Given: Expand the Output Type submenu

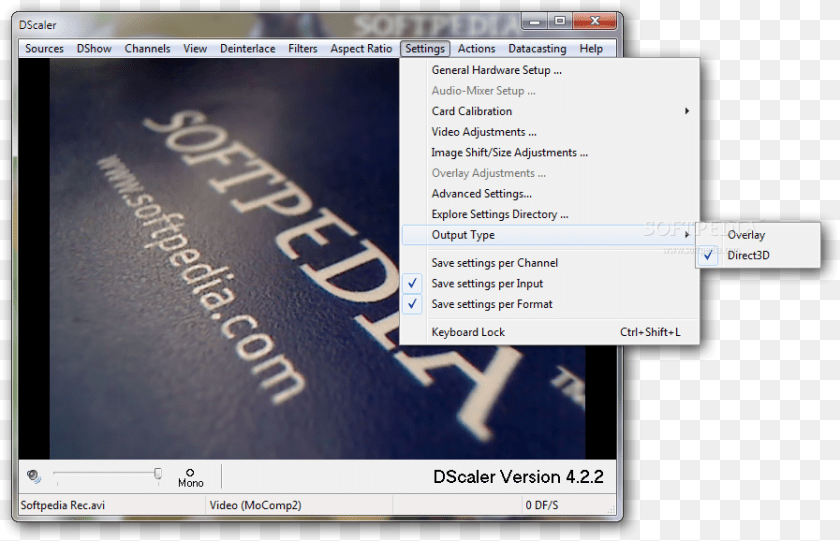Looking at the screenshot, I should [550, 235].
